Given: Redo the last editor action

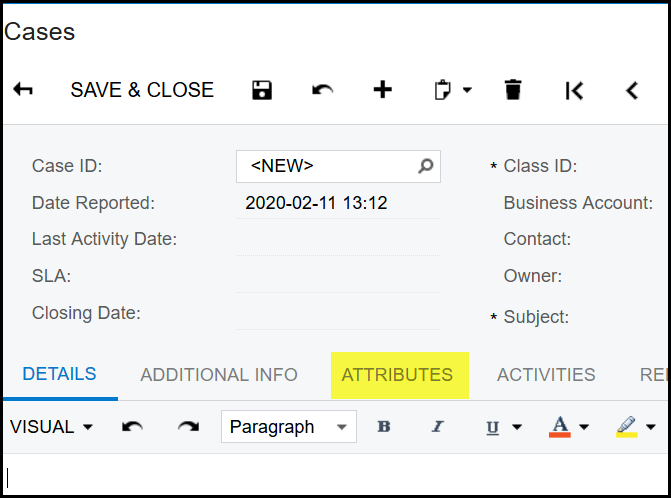Looking at the screenshot, I should coord(188,427).
